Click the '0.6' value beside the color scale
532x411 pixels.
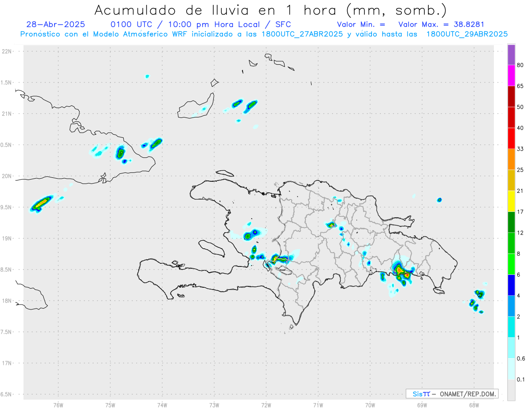pyautogui.click(x=521, y=358)
